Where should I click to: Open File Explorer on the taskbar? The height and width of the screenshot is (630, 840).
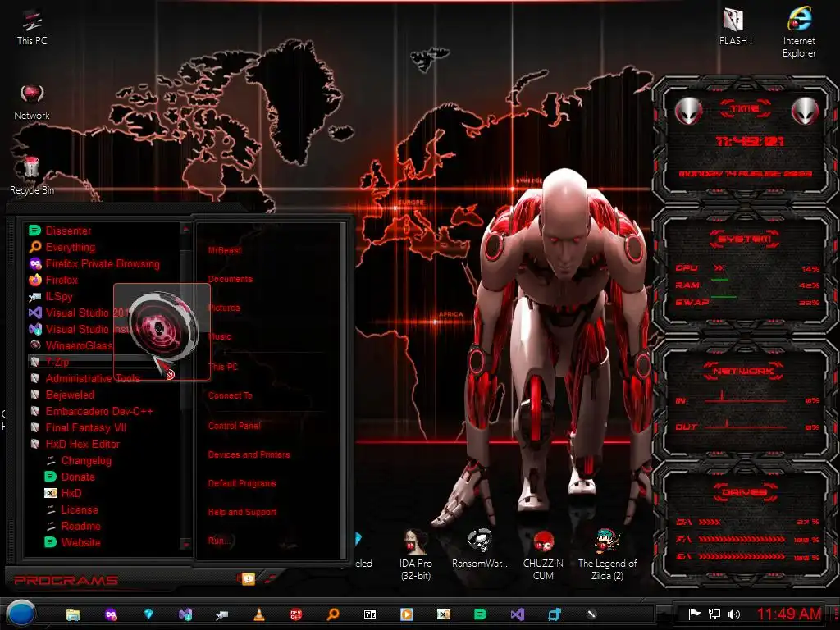pyautogui.click(x=73, y=614)
